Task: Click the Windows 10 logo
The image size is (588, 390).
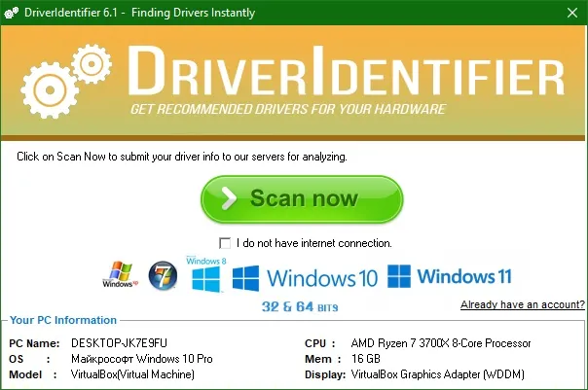Action: (305, 278)
